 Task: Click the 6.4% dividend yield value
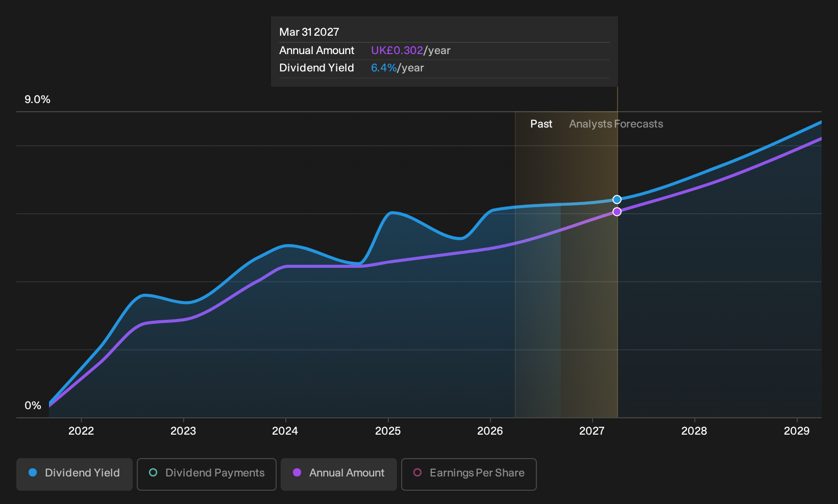(384, 68)
